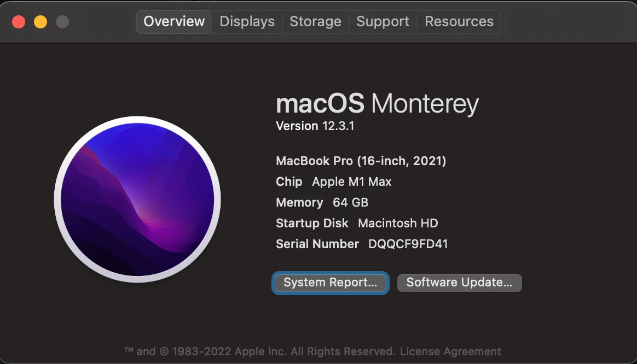637x364 pixels.
Task: Close the About This Mac window
Action: 19,21
